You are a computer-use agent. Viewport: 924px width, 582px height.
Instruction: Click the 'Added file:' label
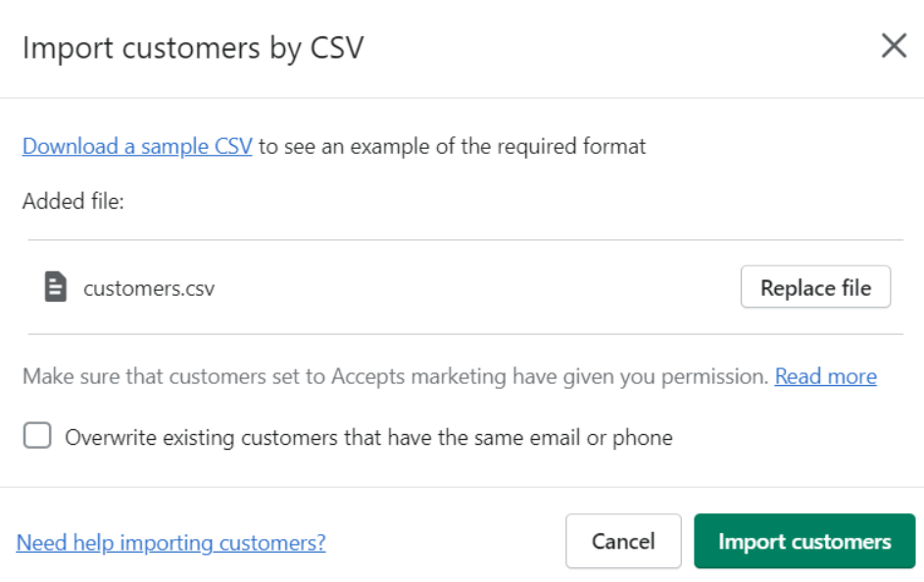tap(73, 202)
